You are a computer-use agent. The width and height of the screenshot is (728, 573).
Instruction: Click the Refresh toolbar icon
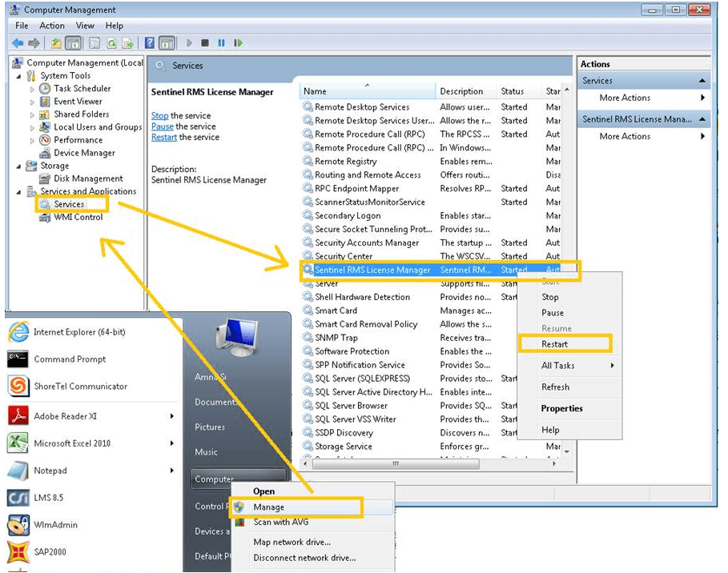112,43
